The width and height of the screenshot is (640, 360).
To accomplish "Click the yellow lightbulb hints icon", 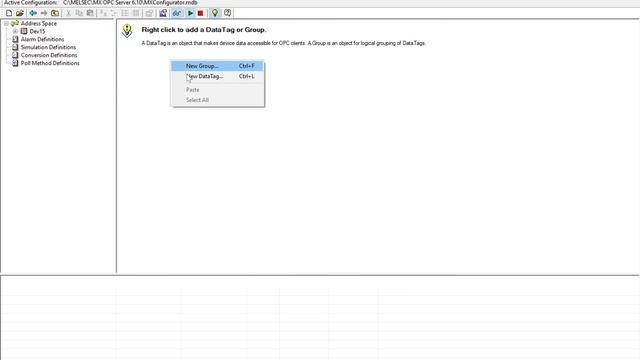I will [215, 13].
